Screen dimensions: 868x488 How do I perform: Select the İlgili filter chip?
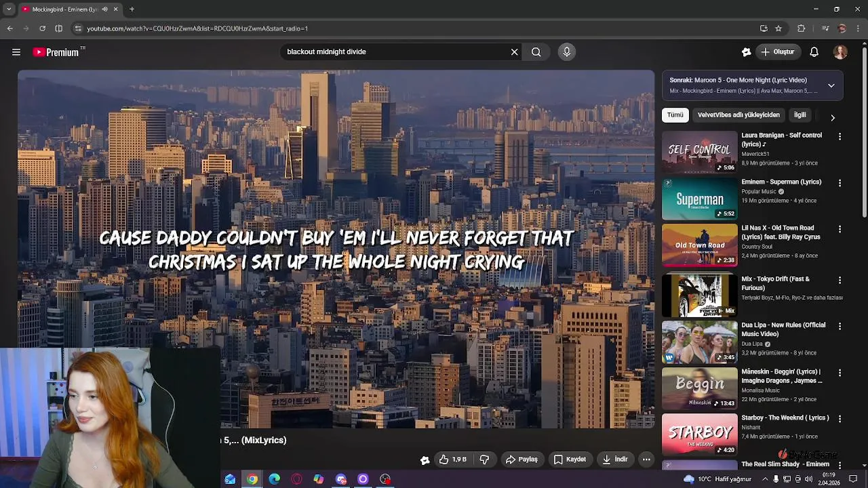800,115
